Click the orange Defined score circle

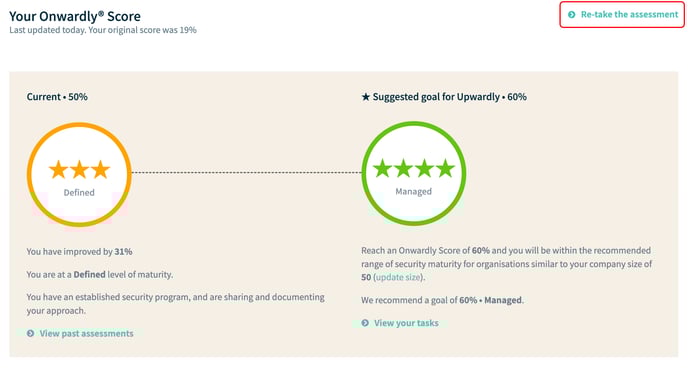(79, 174)
